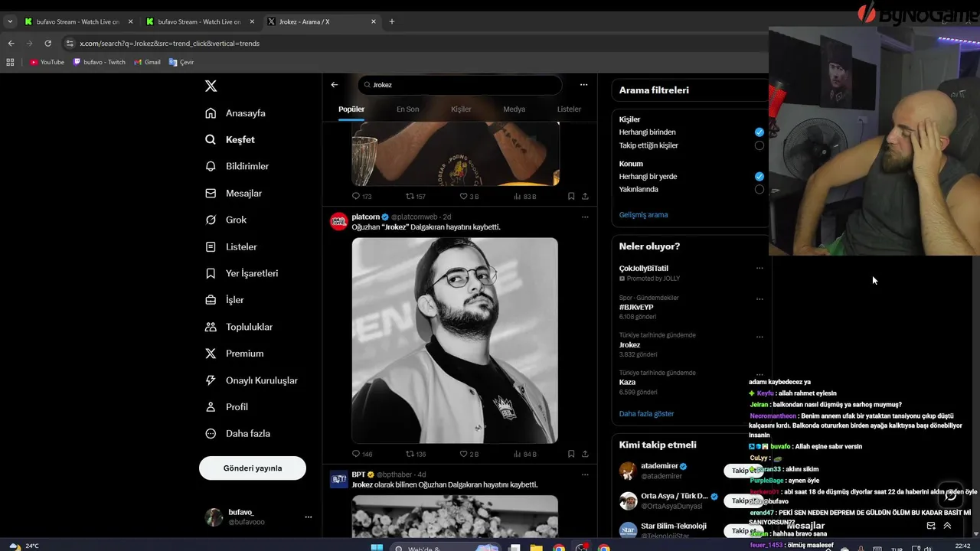Click the browser address bar URL
Image resolution: width=980 pixels, height=551 pixels.
(169, 44)
